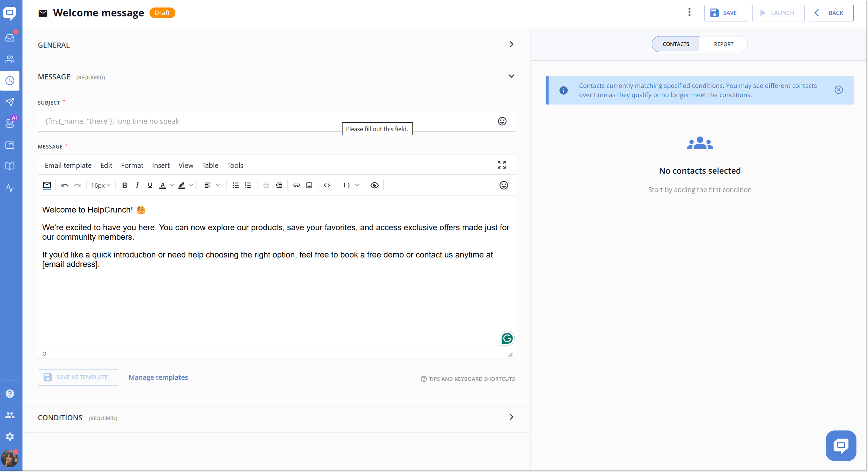Switch to the REPORT tab

[723, 44]
